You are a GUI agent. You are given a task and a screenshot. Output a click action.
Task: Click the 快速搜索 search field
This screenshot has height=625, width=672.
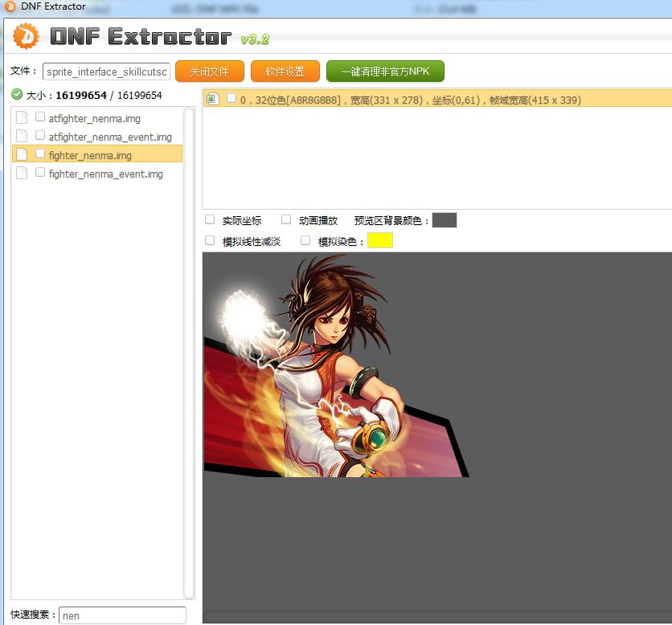pos(122,615)
